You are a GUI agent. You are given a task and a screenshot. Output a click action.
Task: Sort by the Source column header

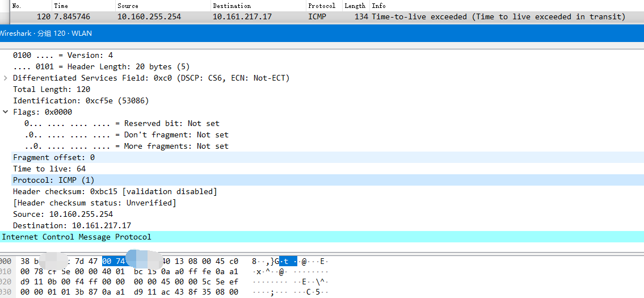[x=163, y=6]
